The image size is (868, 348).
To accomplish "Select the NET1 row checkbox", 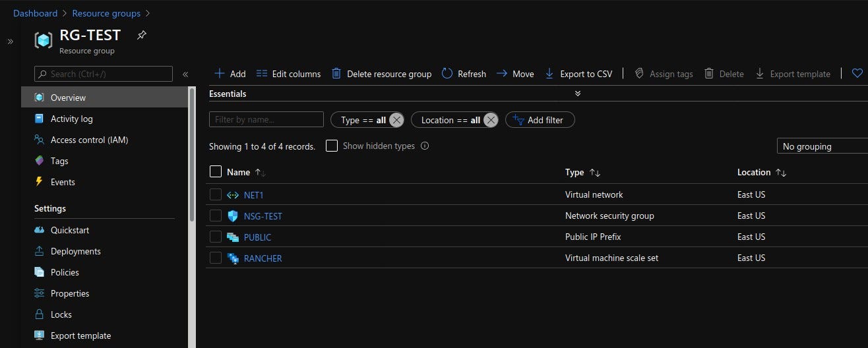I will [216, 194].
